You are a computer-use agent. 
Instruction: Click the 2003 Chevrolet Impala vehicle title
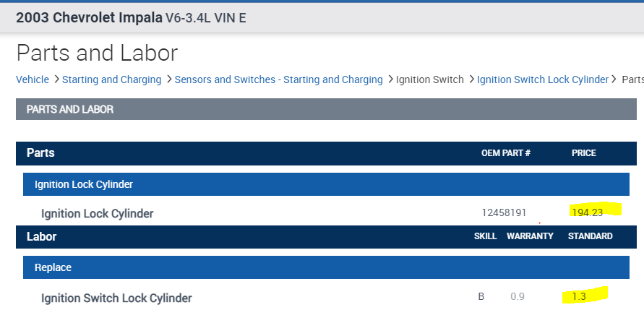coord(89,17)
